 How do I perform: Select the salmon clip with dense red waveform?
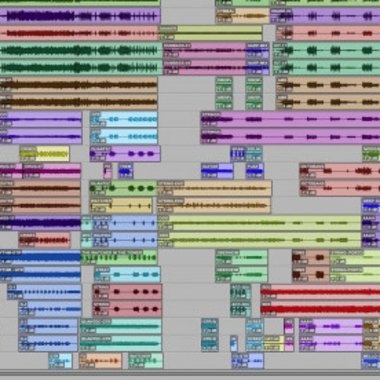(44, 240)
